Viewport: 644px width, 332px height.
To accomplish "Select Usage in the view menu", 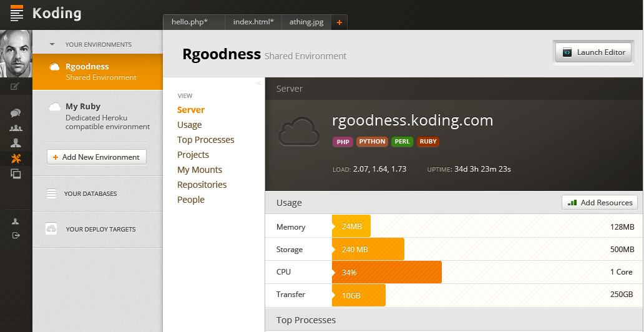I will [189, 125].
